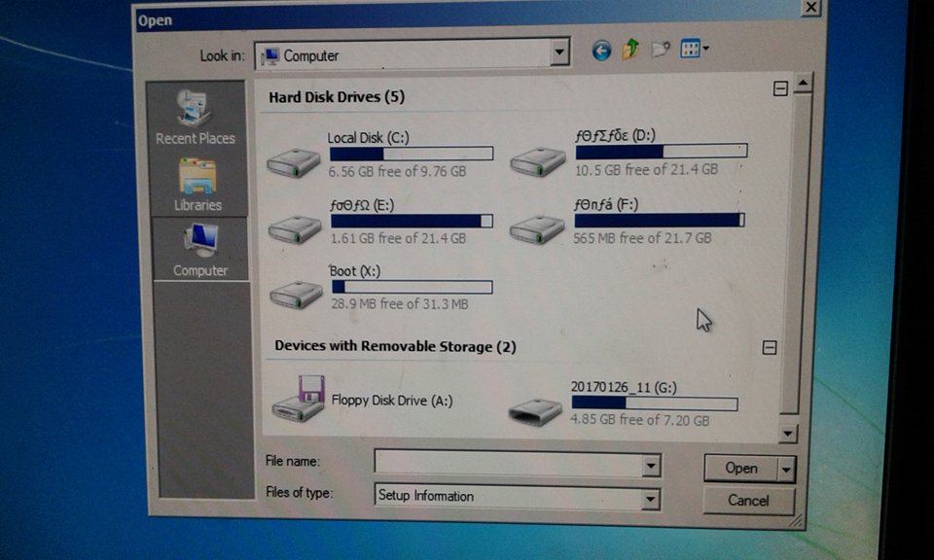Click the vertical scrollbar thumb

[x=797, y=253]
